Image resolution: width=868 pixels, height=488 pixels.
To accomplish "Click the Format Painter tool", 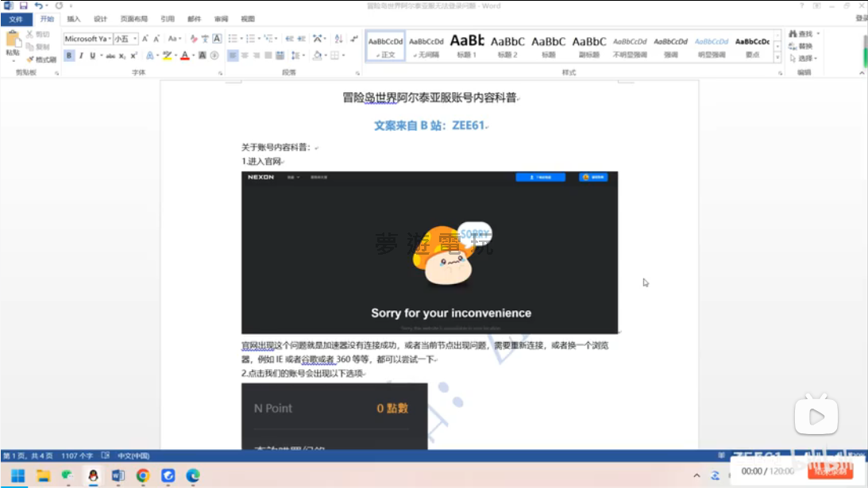I will (x=41, y=60).
